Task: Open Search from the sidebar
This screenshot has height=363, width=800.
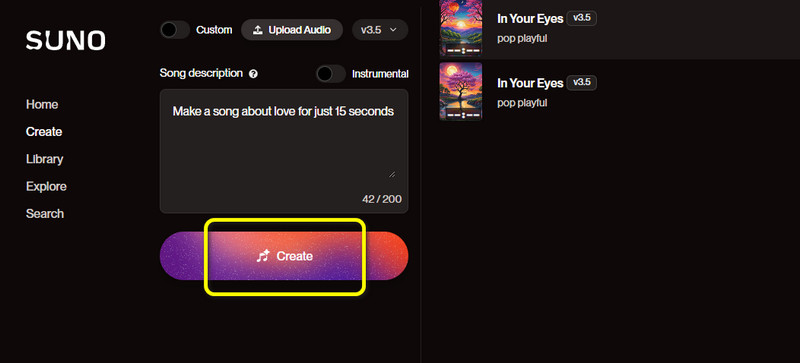Action: pos(45,213)
